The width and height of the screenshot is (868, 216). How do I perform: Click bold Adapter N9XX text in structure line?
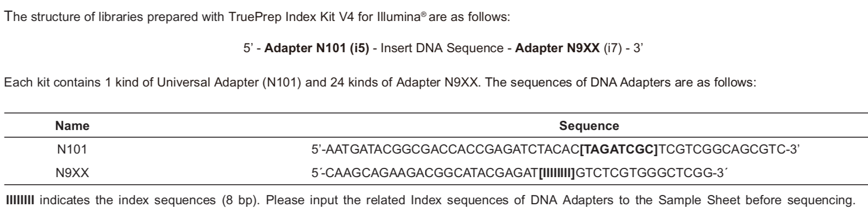[557, 48]
